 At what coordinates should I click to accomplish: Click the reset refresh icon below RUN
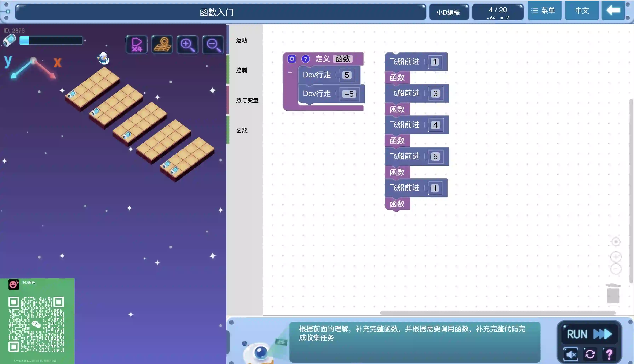click(x=590, y=354)
